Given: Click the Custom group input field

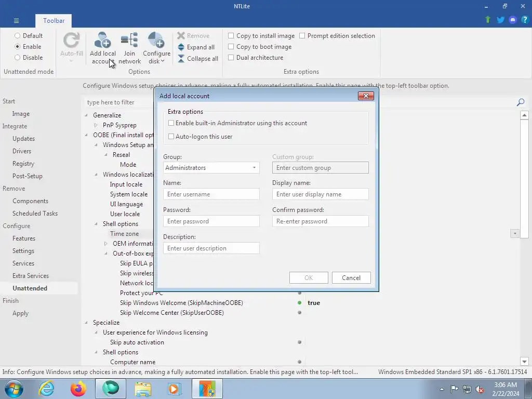Looking at the screenshot, I should (x=320, y=168).
